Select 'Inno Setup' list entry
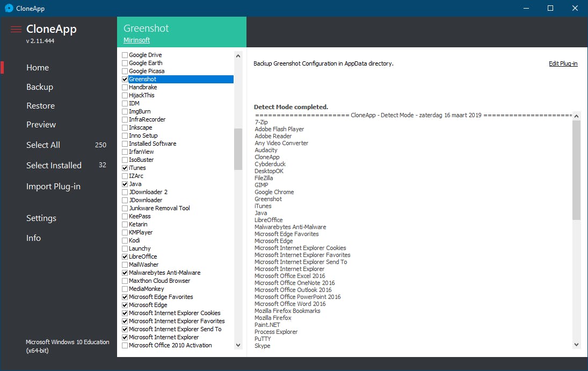Screen dimensions: 588x371 tap(143, 135)
